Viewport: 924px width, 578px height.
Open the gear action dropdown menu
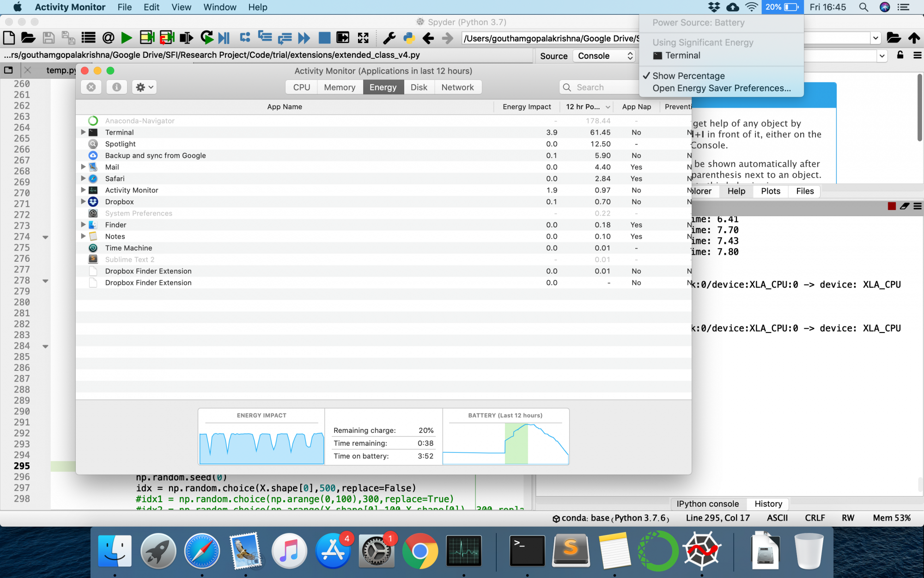(145, 87)
